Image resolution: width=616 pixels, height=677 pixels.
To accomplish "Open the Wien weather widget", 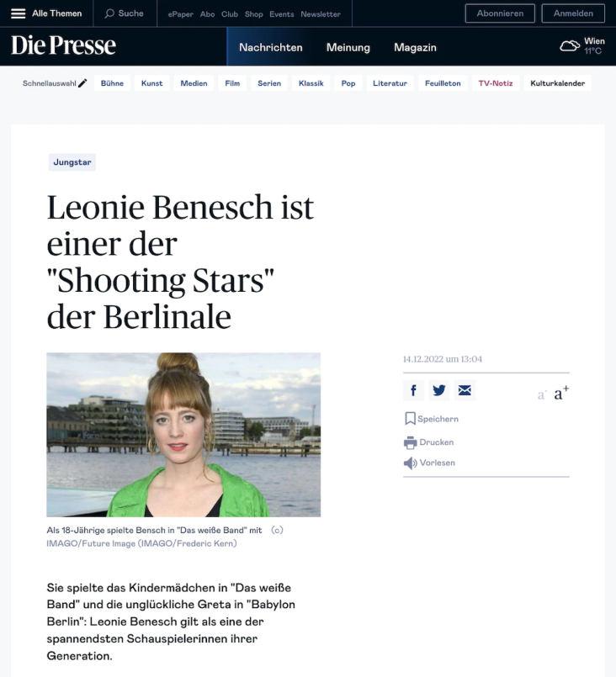I will (x=582, y=45).
